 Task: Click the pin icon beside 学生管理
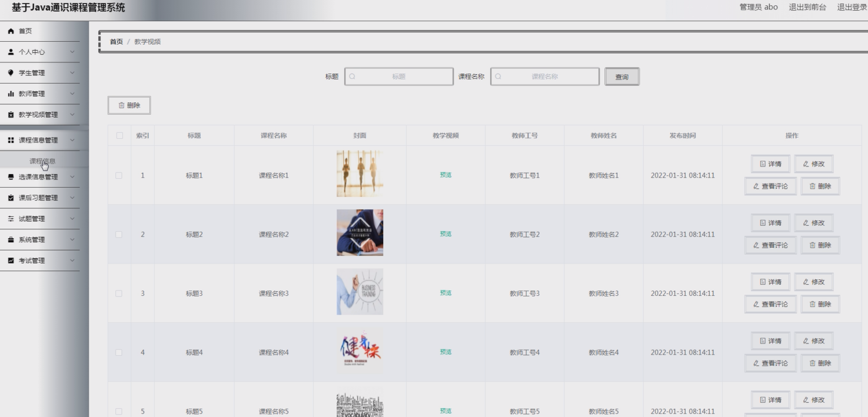click(x=11, y=73)
